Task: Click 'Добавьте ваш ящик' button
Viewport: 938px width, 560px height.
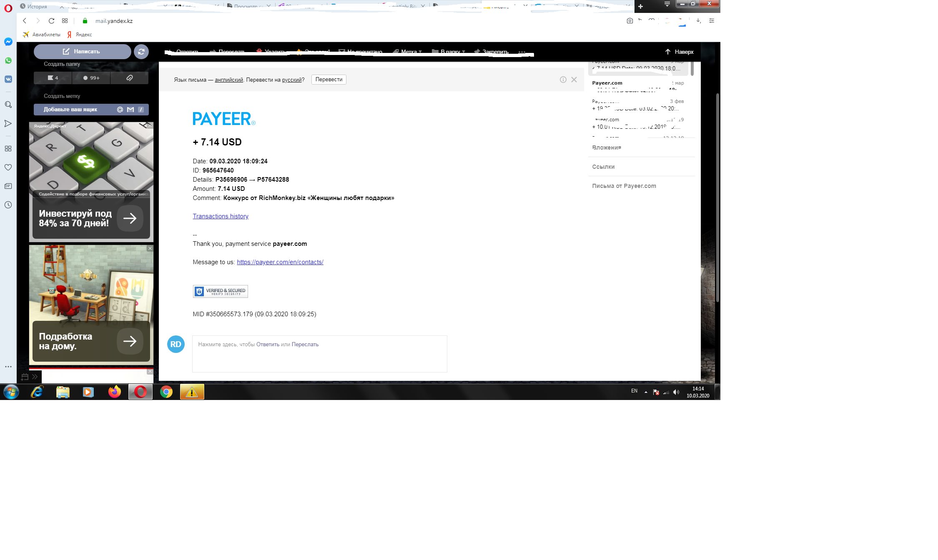Action: pyautogui.click(x=91, y=110)
